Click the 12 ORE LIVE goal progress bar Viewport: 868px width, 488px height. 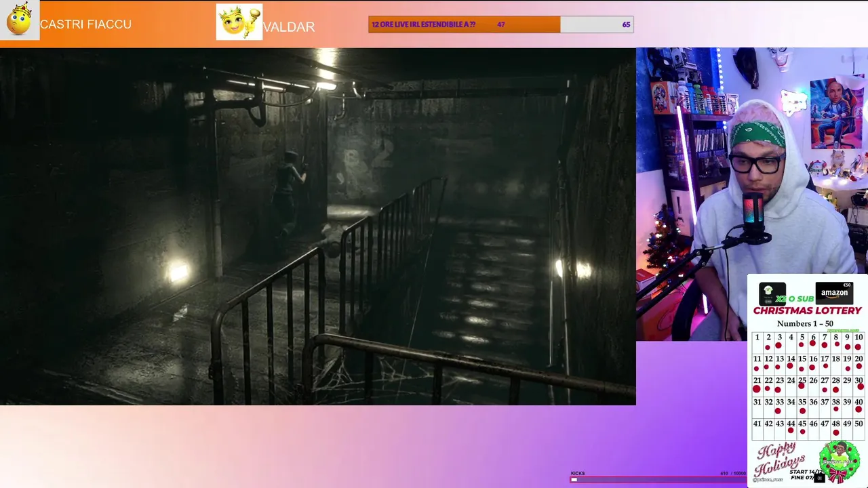[501, 24]
